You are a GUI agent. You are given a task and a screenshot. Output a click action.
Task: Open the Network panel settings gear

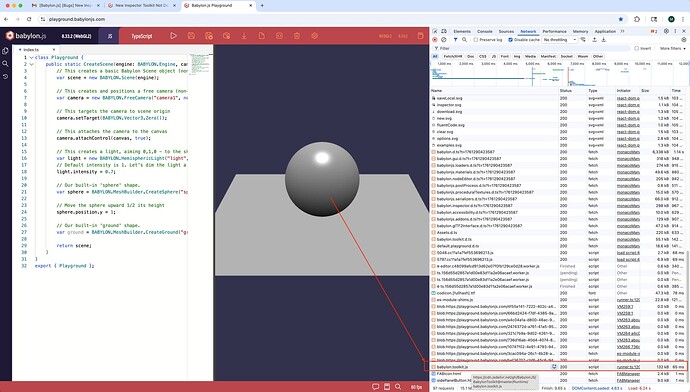(x=683, y=40)
